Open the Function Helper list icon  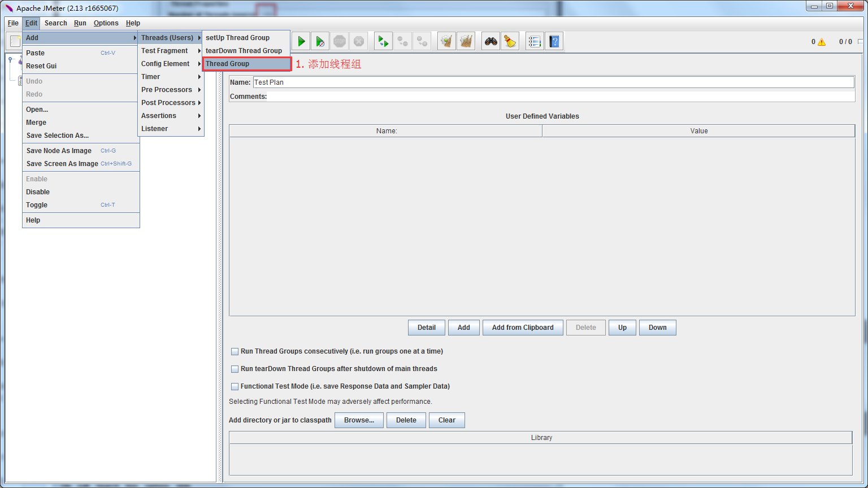point(535,41)
